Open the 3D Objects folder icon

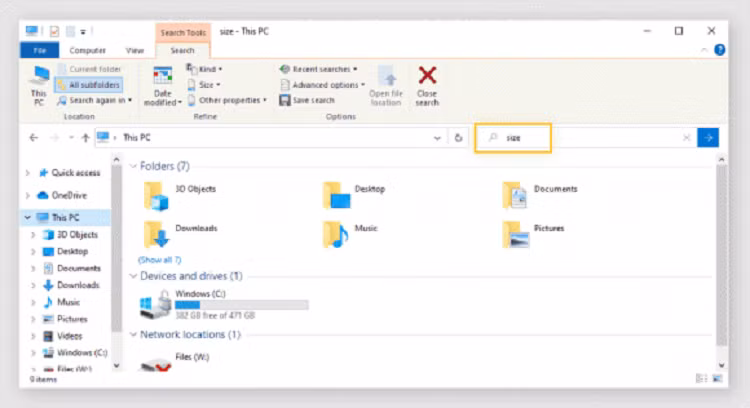(x=156, y=194)
